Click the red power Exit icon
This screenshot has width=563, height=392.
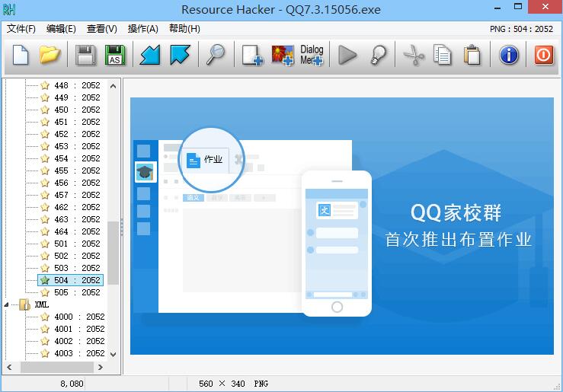point(543,55)
